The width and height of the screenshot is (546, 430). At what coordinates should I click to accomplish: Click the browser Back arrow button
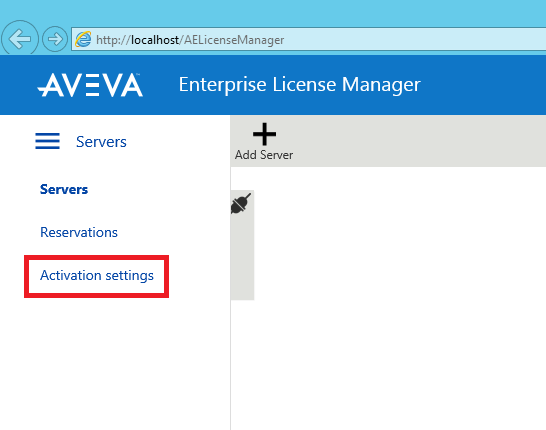pos(20,39)
